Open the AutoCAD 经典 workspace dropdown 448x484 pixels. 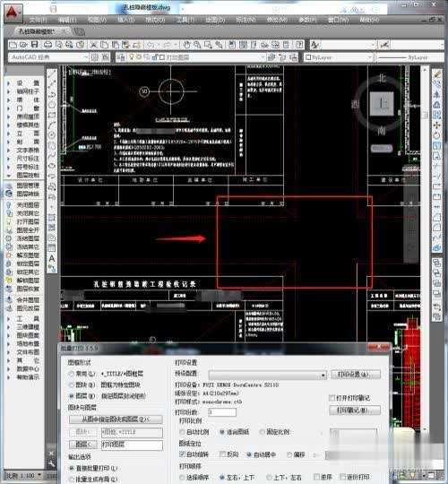48,57
